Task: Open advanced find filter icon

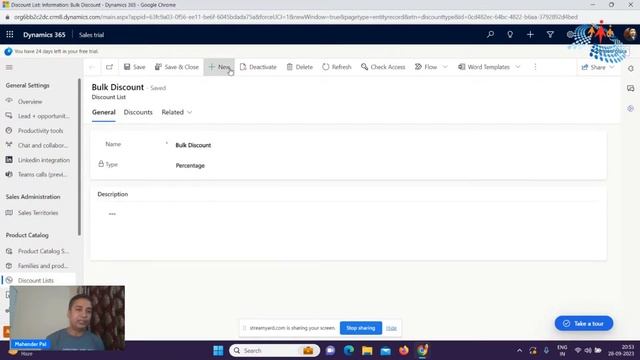Action: [x=550, y=35]
